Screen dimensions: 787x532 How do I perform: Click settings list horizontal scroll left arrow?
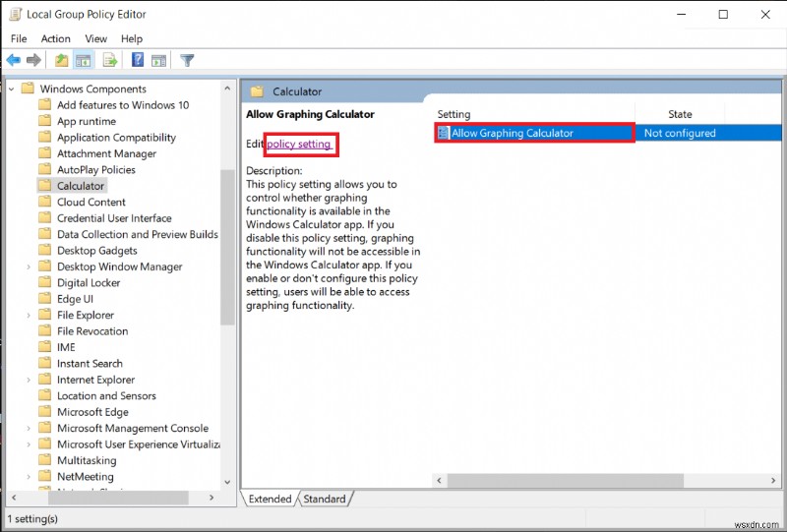click(x=439, y=480)
